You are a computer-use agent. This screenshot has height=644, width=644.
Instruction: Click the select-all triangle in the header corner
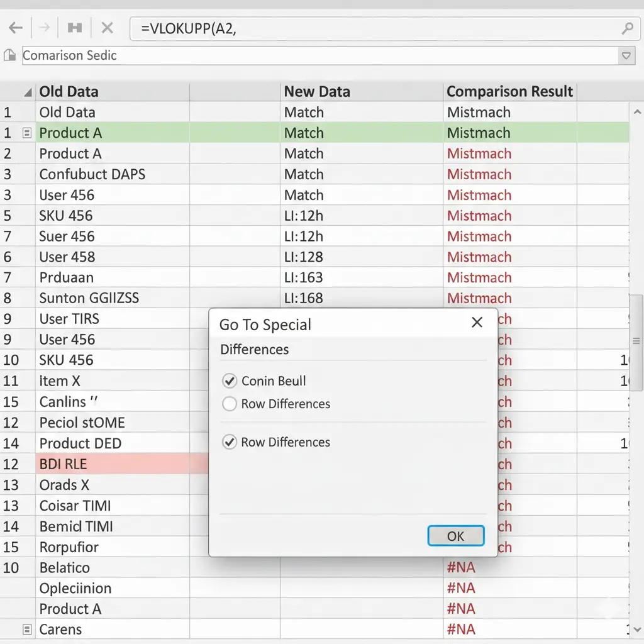click(x=28, y=92)
